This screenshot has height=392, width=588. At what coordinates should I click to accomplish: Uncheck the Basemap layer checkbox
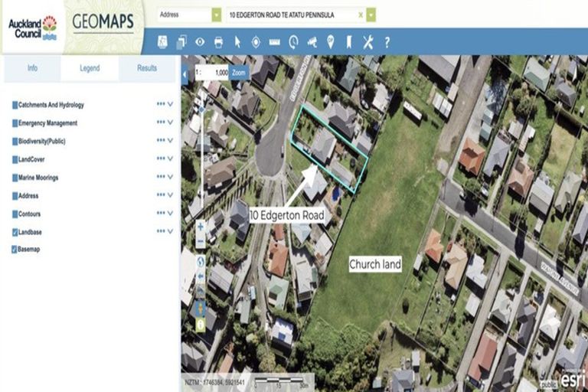[x=15, y=250]
